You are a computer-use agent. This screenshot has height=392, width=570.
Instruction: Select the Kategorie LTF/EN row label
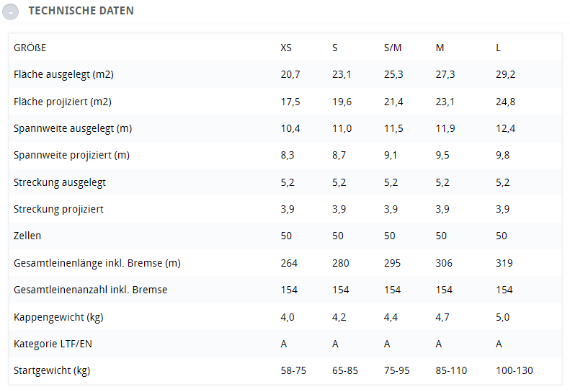tap(53, 344)
